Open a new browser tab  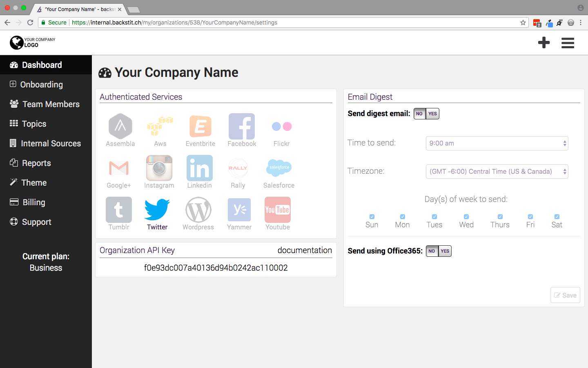134,9
